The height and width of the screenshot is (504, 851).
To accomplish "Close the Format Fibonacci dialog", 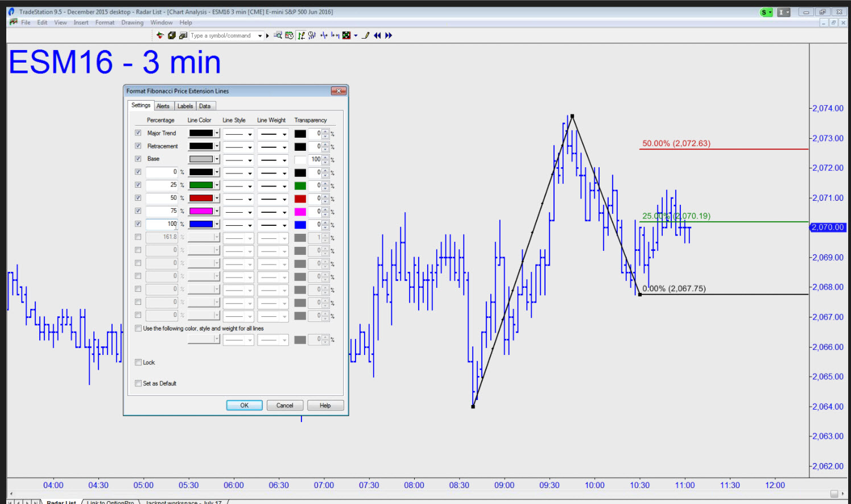I will (338, 91).
